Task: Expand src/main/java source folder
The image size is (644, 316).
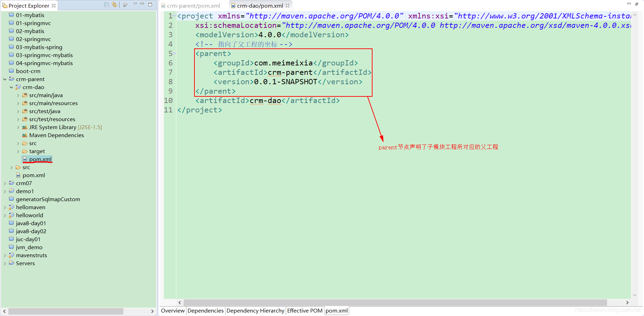Action: [18, 95]
